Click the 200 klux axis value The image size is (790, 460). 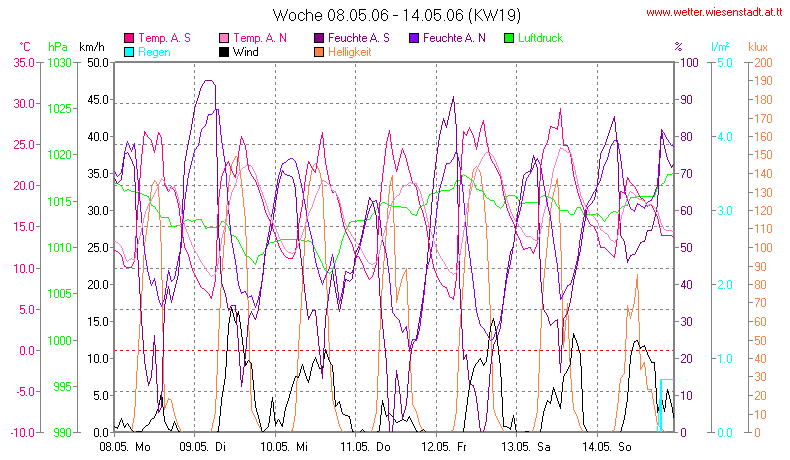[x=763, y=62]
